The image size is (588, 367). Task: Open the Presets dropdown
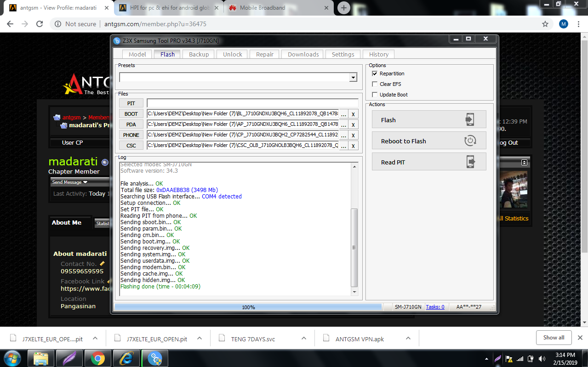[x=353, y=77]
